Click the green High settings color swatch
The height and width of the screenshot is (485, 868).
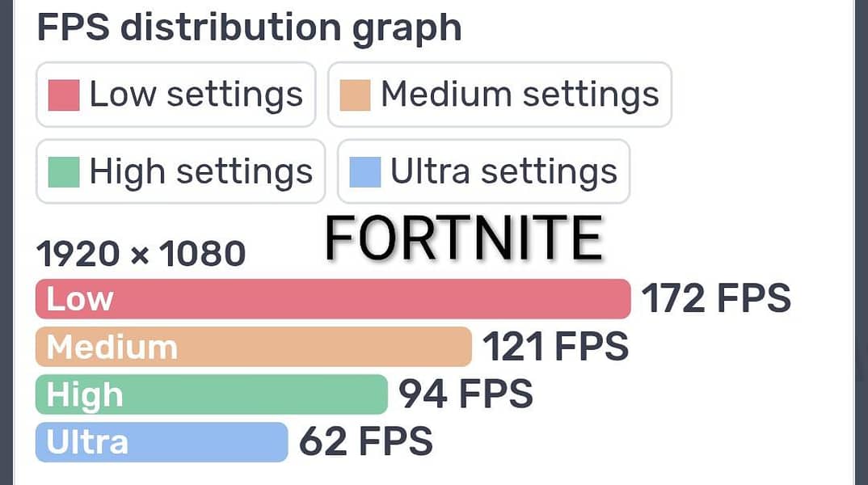[x=64, y=171]
